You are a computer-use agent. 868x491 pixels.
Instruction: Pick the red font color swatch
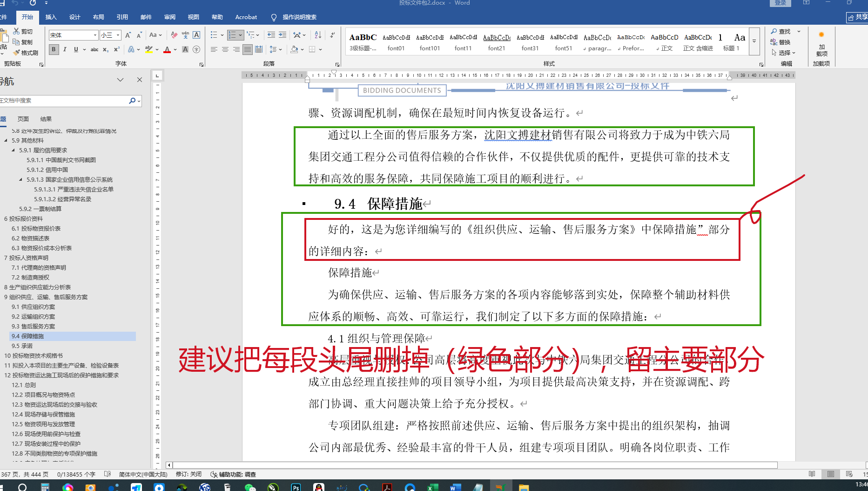[x=167, y=49]
